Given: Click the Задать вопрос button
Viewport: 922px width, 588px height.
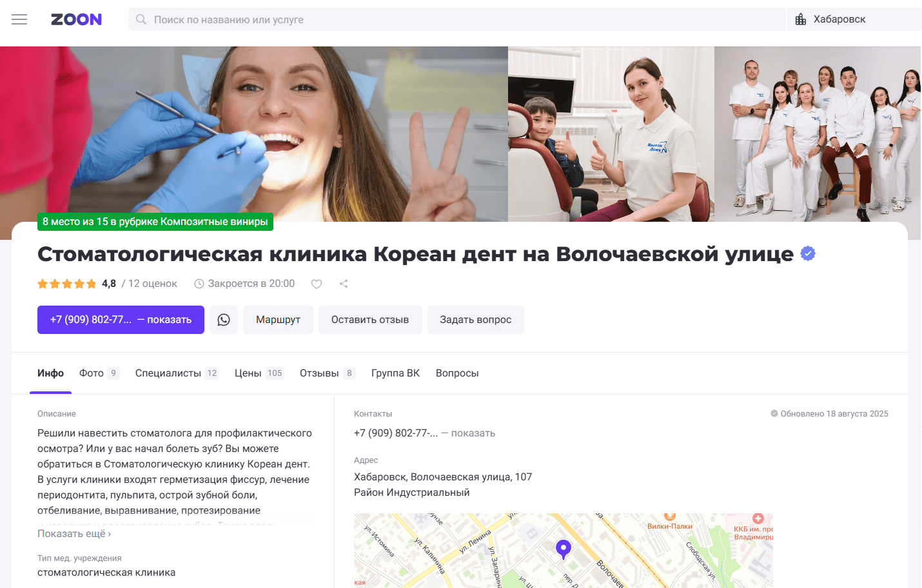Looking at the screenshot, I should point(475,320).
